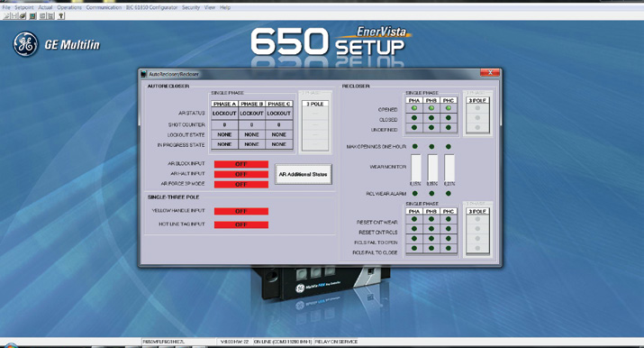644x348 pixels.
Task: Click the OPENED indicator for PHA
Action: click(414, 108)
